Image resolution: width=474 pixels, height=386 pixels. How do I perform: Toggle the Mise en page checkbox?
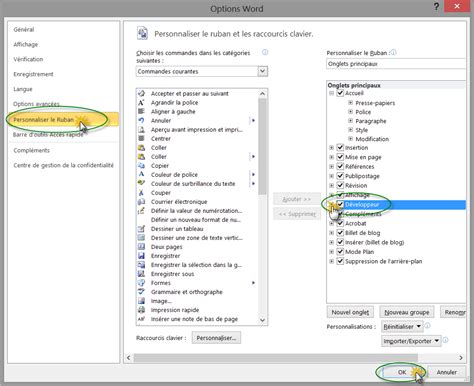click(340, 157)
